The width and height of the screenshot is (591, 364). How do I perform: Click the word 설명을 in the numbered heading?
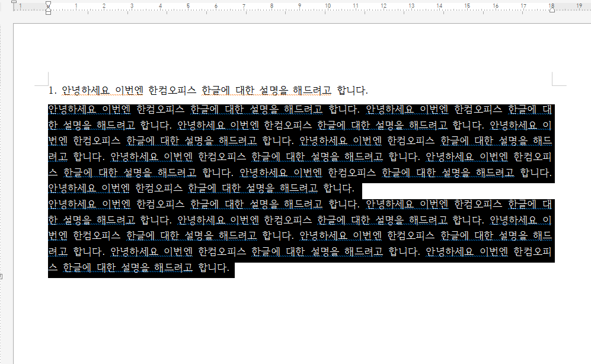[x=274, y=91]
